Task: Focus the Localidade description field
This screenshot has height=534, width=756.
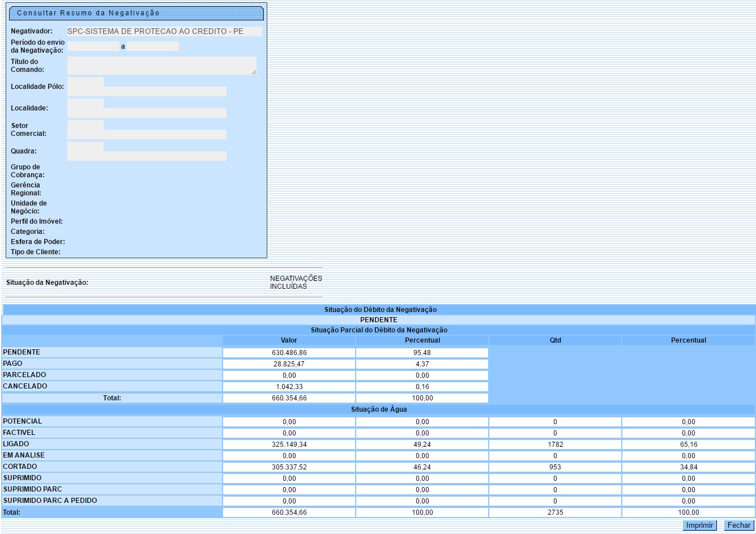Action: [164, 113]
